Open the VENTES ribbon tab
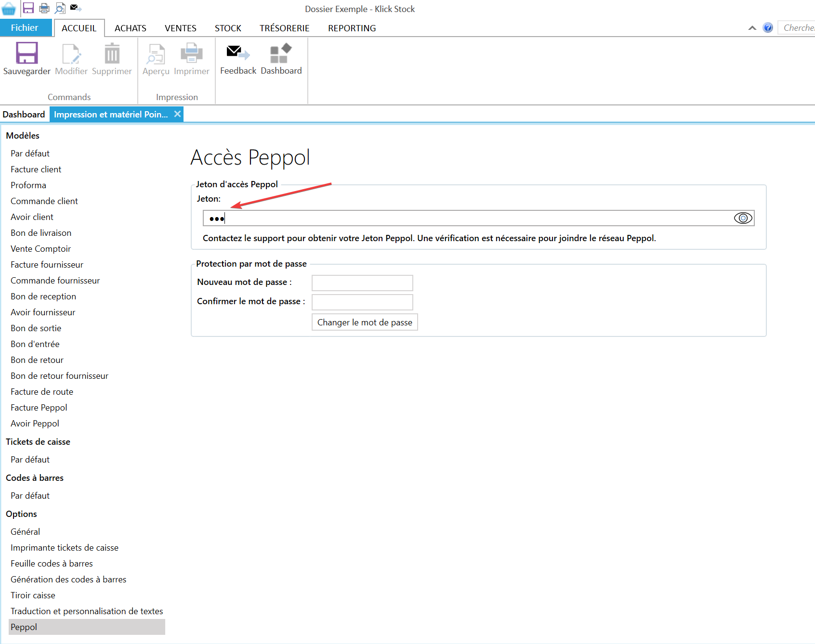The height and width of the screenshot is (644, 815). pos(180,28)
